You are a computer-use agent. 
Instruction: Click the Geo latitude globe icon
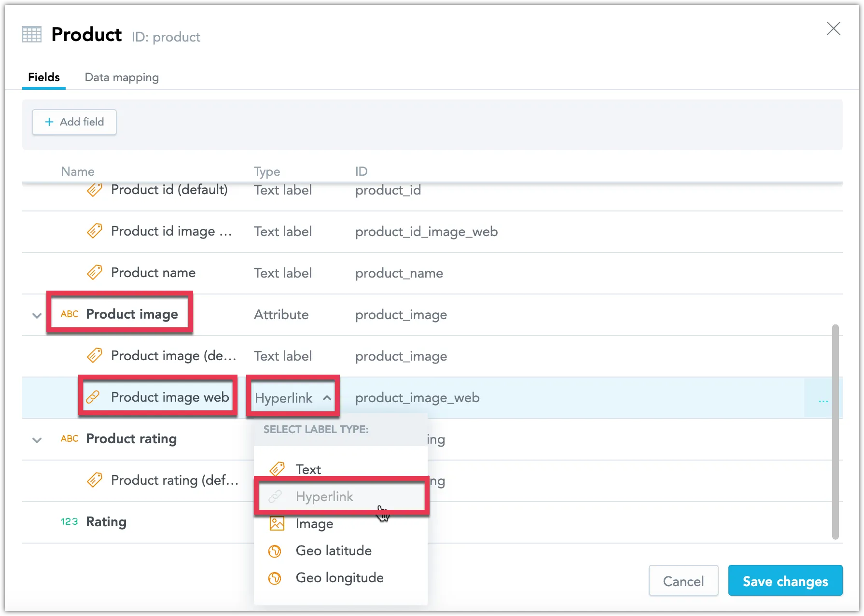pos(275,551)
